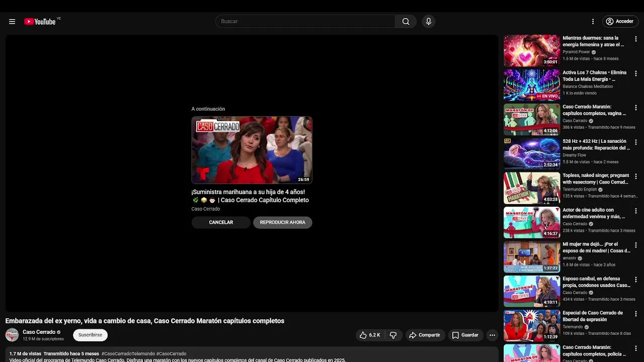Open 'Topless, naked singer' video title
Viewport: 644px width, 362px height.
pos(596,179)
